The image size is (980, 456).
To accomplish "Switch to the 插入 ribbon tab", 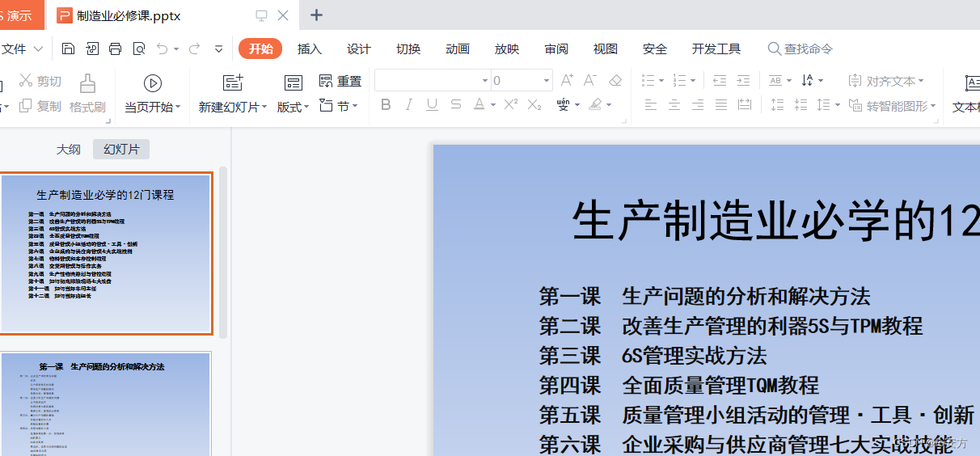I will coord(310,49).
